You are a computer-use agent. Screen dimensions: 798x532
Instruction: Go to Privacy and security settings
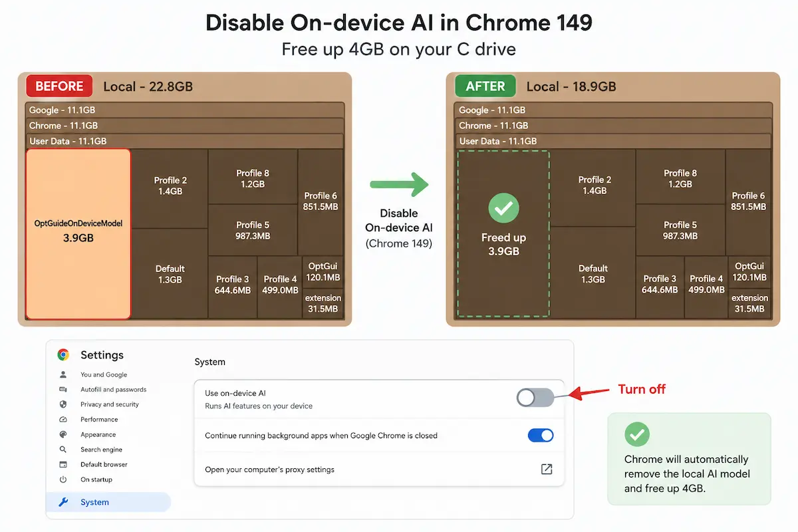108,404
